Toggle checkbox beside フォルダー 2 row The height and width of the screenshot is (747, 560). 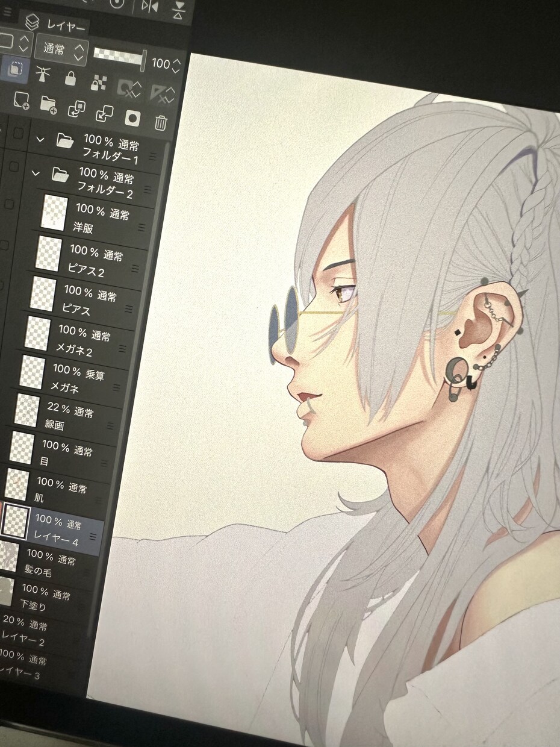tap(13, 166)
